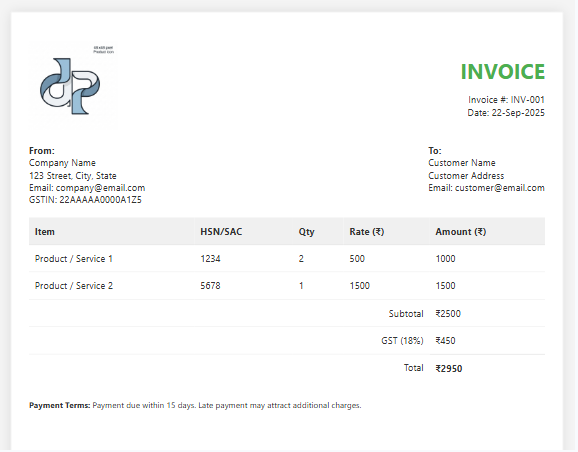This screenshot has width=578, height=452.
Task: Click the date 22-Sep-2025
Action: 518,113
